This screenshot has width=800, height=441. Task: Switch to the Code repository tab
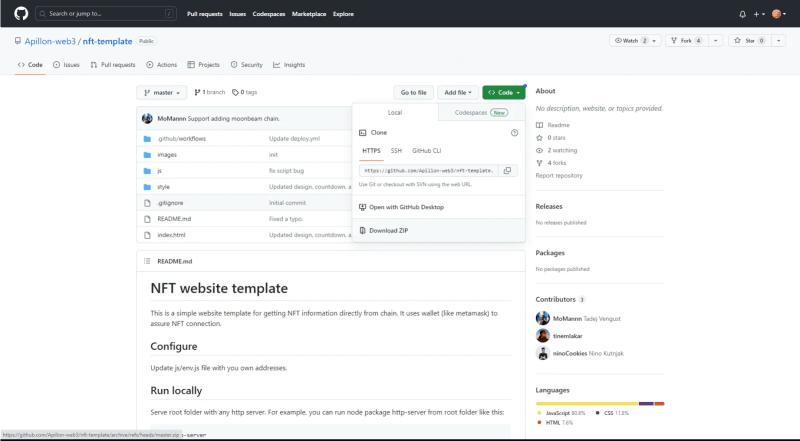[30, 65]
